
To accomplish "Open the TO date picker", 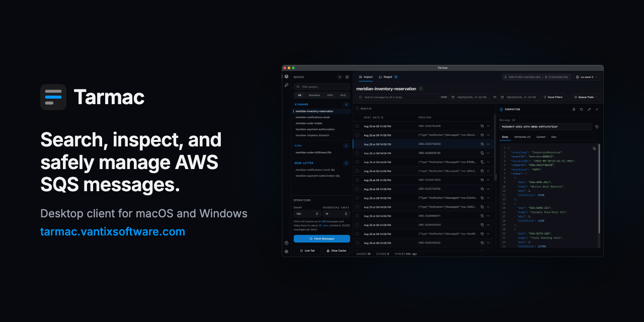I will point(519,97).
